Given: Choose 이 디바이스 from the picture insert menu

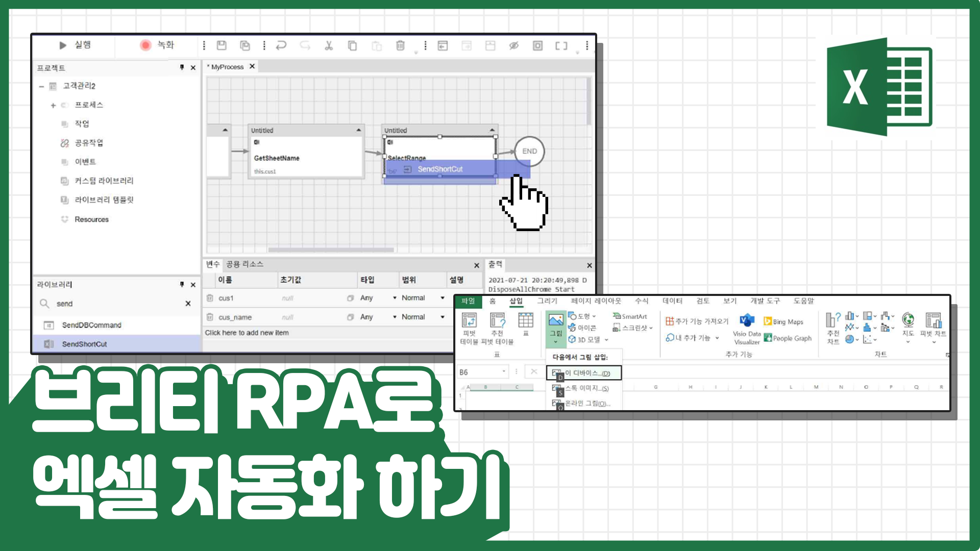Looking at the screenshot, I should click(x=584, y=373).
